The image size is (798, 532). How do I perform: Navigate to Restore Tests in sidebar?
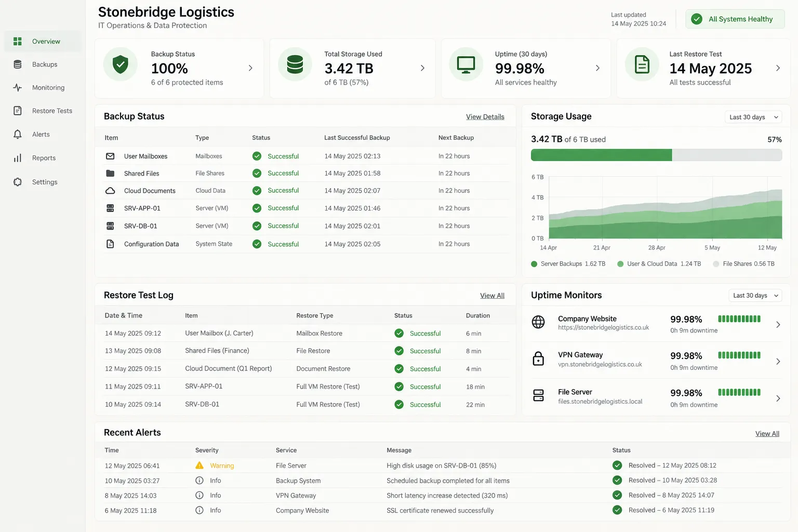43,111
